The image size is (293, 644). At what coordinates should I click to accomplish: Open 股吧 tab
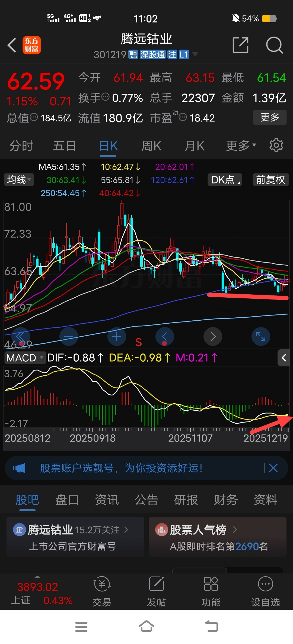coord(27,500)
